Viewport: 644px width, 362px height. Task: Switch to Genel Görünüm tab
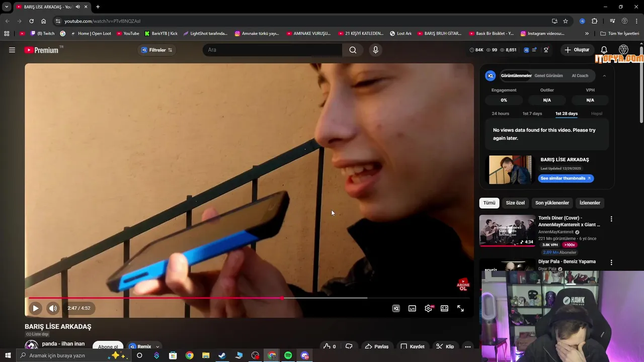(548, 75)
